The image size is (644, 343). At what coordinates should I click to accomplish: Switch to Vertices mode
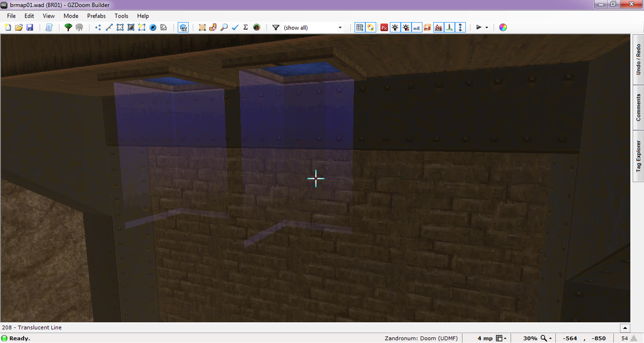click(98, 27)
